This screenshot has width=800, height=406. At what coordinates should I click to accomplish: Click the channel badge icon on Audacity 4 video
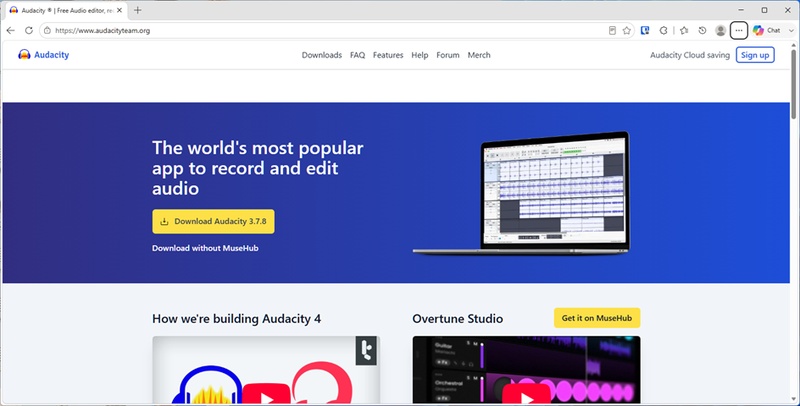(366, 350)
